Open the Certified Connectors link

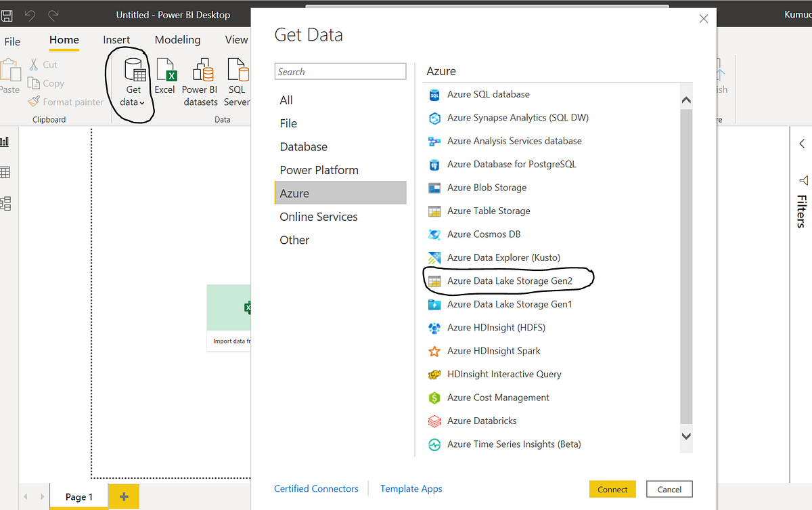pos(316,488)
